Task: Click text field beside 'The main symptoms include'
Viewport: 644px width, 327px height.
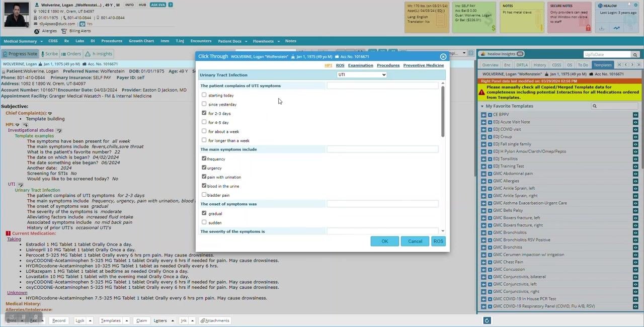Action: (382, 149)
